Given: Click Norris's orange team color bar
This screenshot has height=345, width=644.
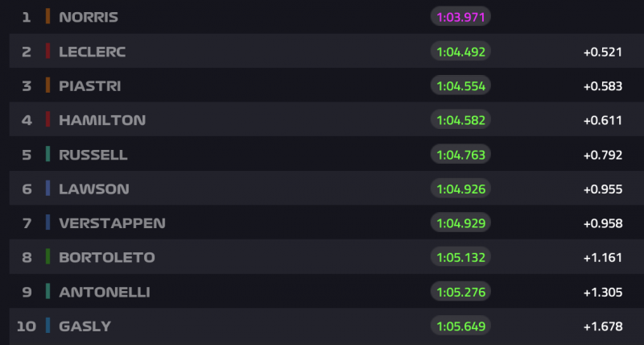Looking at the screenshot, I should coord(48,16).
